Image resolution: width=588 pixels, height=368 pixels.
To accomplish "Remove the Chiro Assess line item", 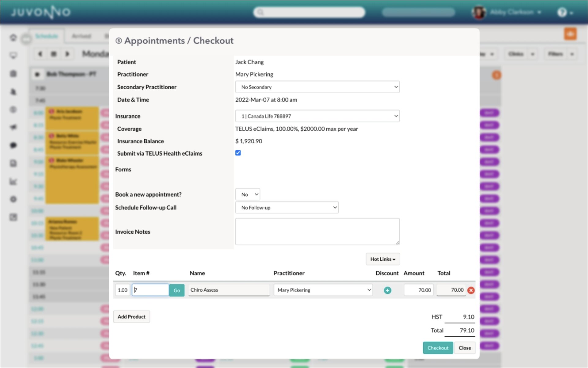I will click(471, 290).
